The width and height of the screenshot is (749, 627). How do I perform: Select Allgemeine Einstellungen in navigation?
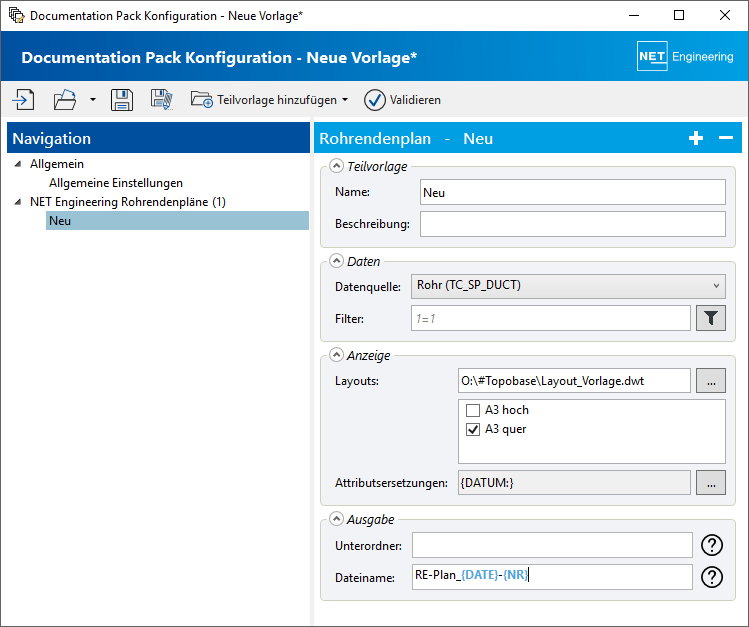(116, 183)
